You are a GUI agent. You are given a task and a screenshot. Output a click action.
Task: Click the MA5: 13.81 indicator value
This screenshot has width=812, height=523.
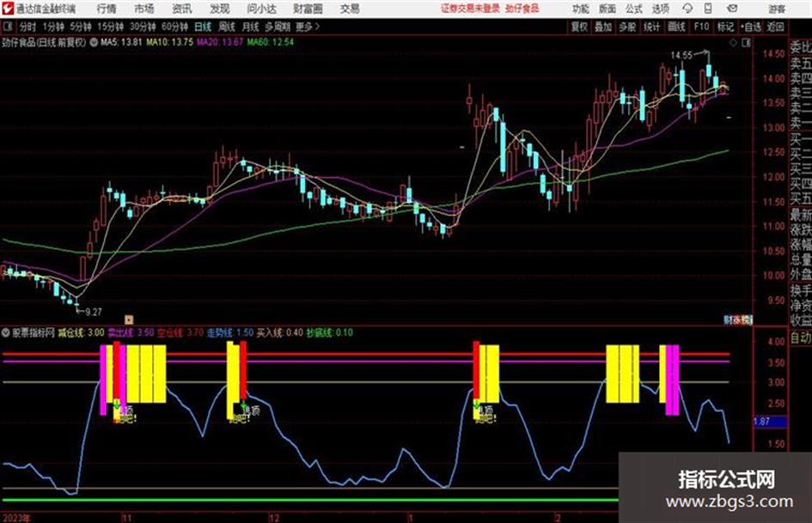coord(121,42)
